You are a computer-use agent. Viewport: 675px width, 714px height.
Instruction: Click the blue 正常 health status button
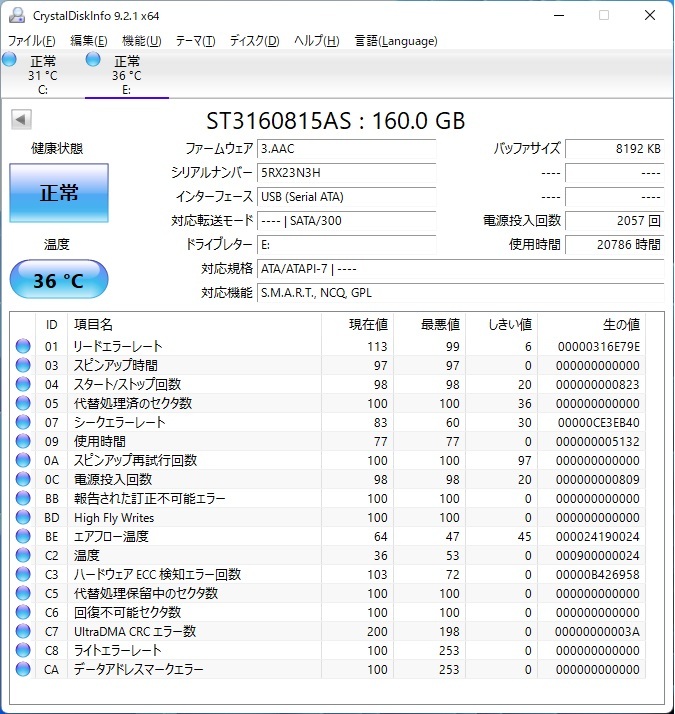tap(58, 193)
